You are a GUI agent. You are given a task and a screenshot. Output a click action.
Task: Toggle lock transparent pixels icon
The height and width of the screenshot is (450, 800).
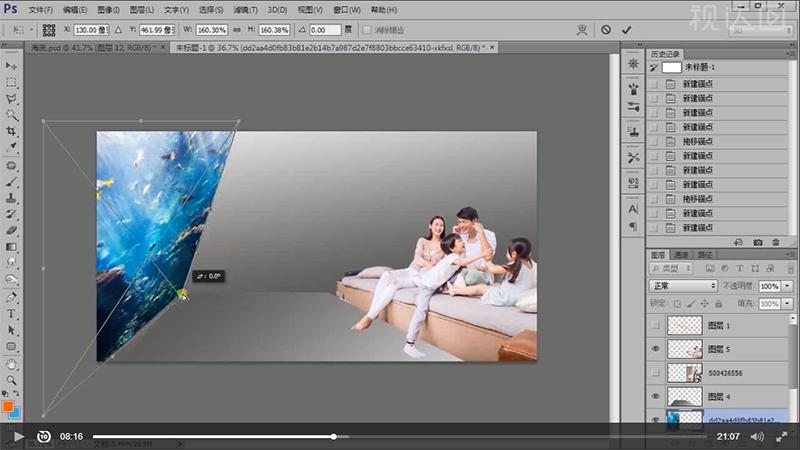(677, 304)
